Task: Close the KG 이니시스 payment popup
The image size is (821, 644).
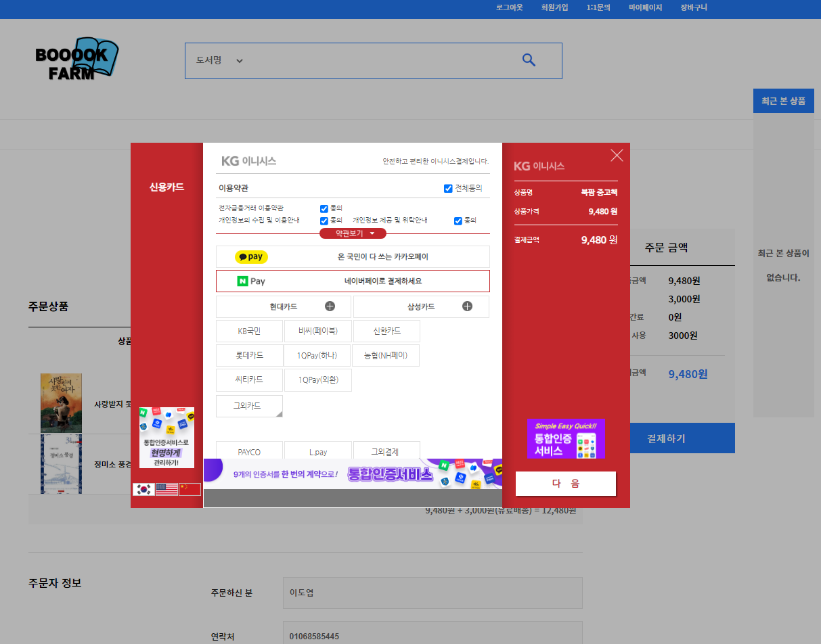Action: [617, 156]
